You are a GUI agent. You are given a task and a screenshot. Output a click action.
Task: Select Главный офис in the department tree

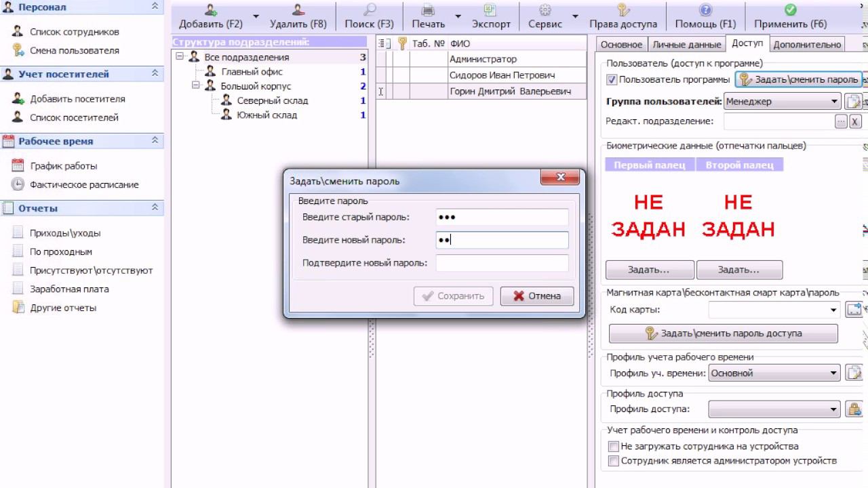pos(252,72)
